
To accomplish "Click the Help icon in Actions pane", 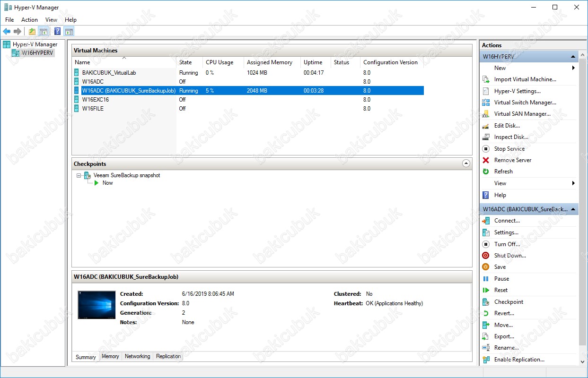I will pos(485,195).
